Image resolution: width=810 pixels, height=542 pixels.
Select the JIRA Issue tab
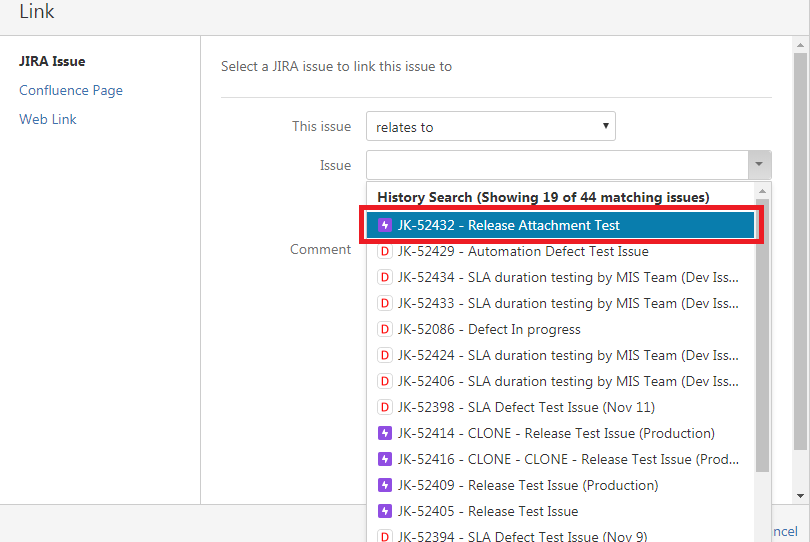pos(52,61)
